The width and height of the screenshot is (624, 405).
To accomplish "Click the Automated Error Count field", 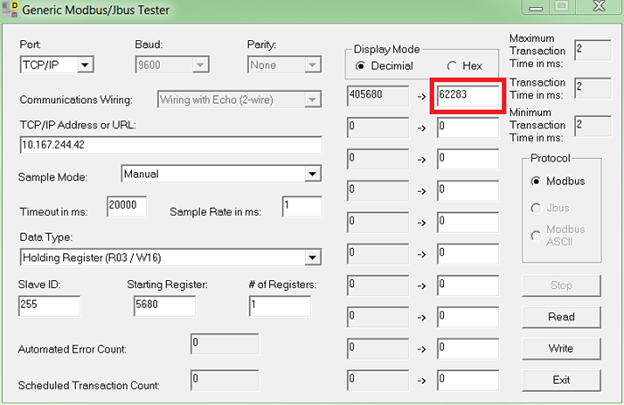I will (x=224, y=344).
